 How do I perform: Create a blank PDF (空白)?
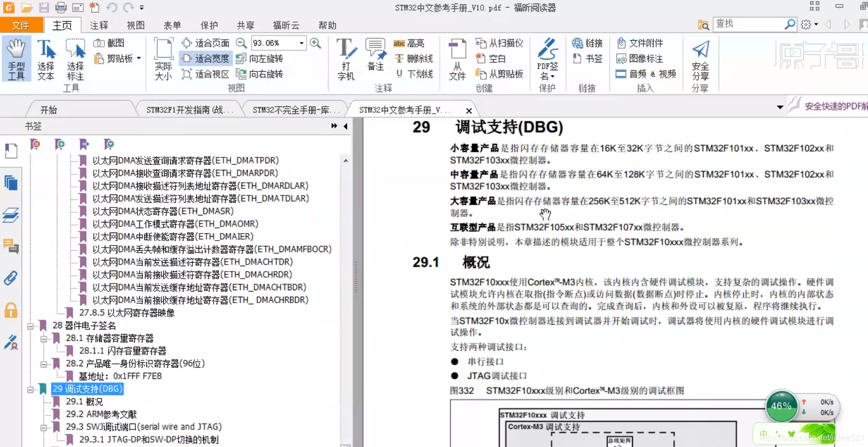[491, 59]
